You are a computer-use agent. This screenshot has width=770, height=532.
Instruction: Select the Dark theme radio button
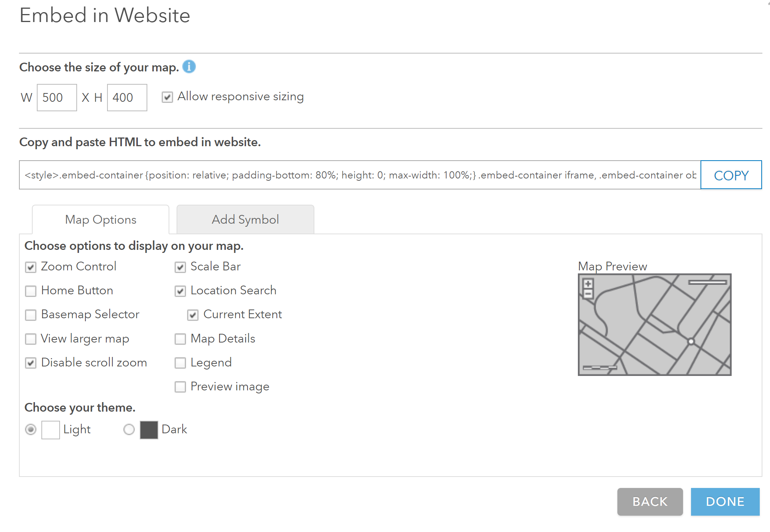[x=129, y=429]
